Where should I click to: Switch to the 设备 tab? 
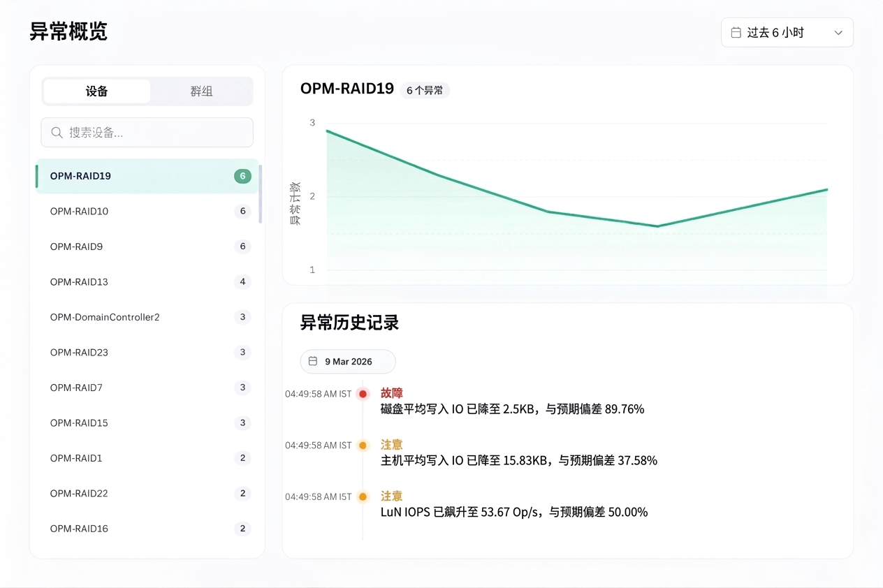(96, 91)
